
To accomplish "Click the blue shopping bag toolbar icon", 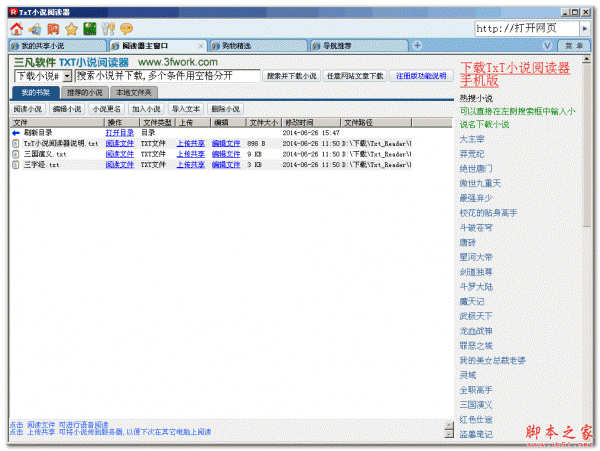I will click(35, 29).
